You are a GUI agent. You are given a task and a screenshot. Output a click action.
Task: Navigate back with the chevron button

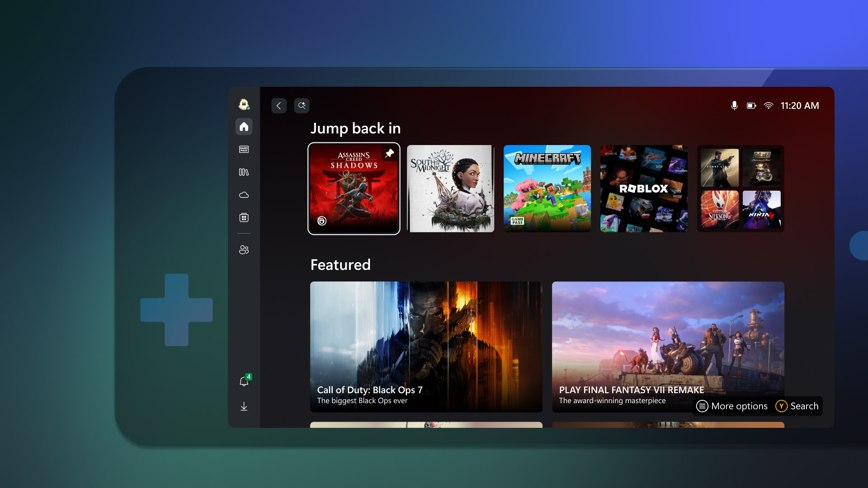click(x=279, y=106)
